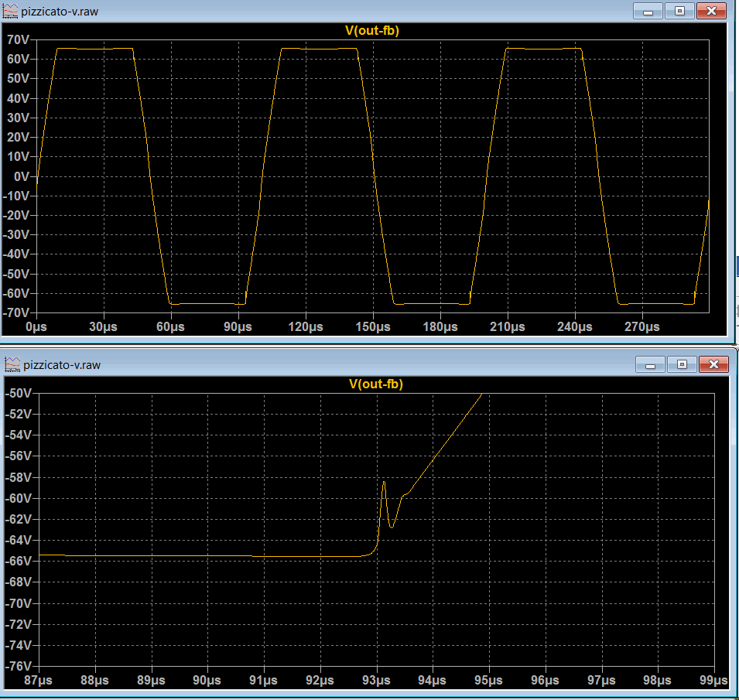
Task: Click the 90µs label on the lower plot's time axis
Action: click(207, 680)
